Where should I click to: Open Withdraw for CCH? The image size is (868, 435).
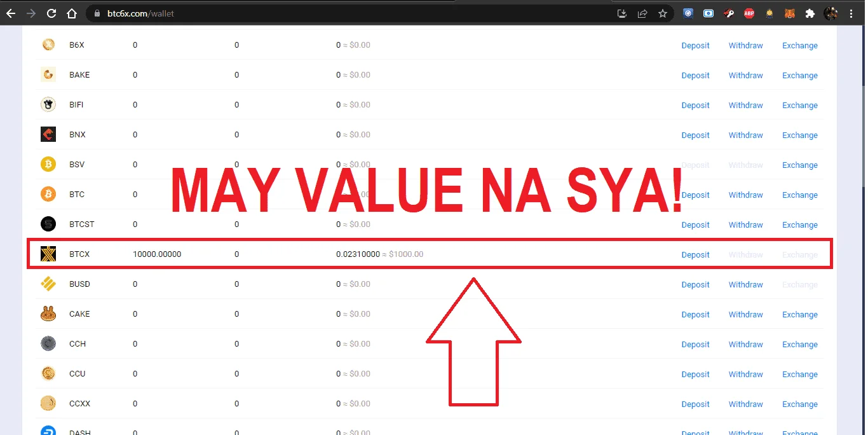point(745,345)
